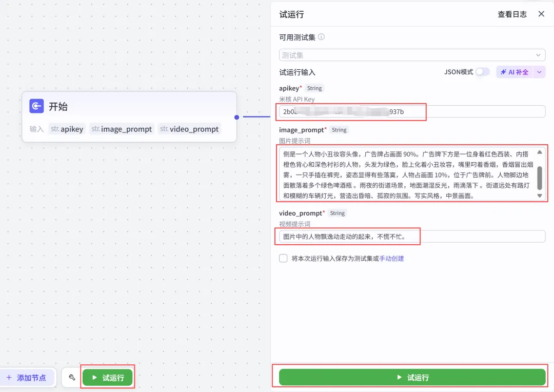The height and width of the screenshot is (392, 554).
Task: Click the small 试运行 button on canvas toolbar
Action: point(108,378)
